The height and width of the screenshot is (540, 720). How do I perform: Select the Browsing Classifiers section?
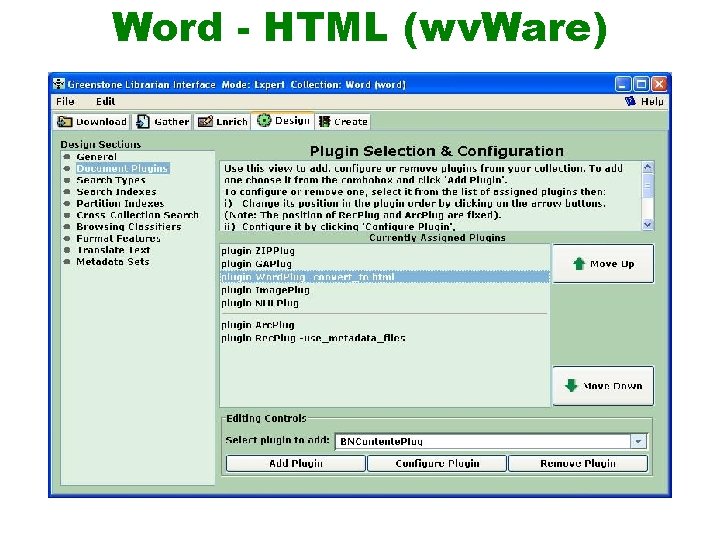(x=129, y=227)
